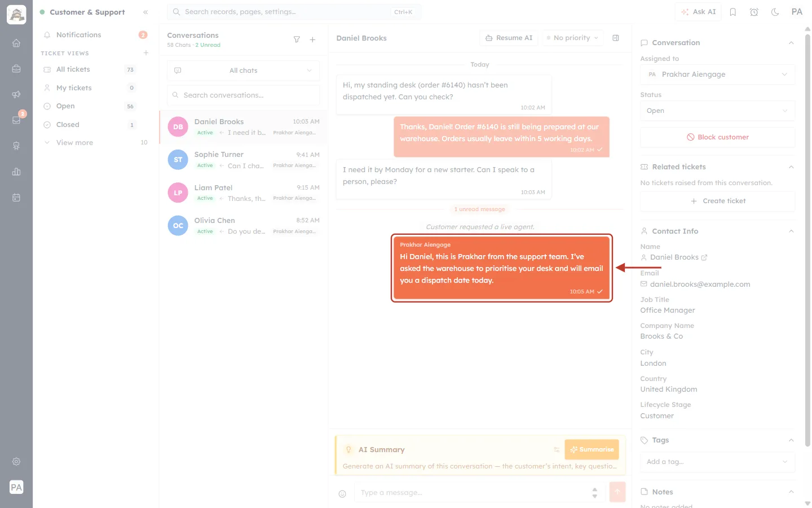This screenshot has width=812, height=508.
Task: Open the Home icon in left rail
Action: tap(16, 43)
